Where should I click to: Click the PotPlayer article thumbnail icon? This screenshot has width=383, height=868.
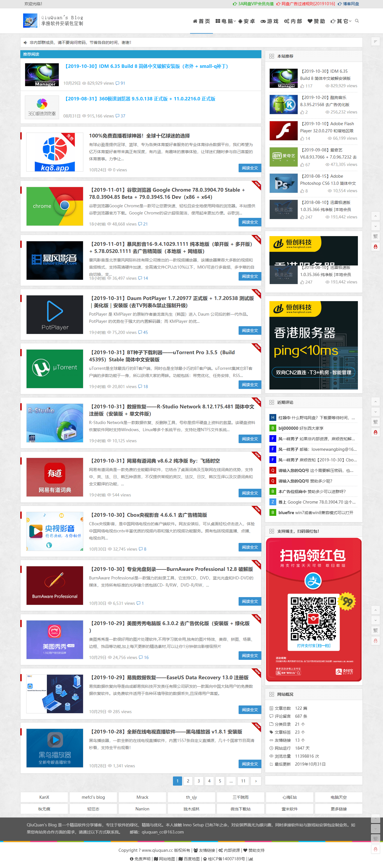pos(55,315)
